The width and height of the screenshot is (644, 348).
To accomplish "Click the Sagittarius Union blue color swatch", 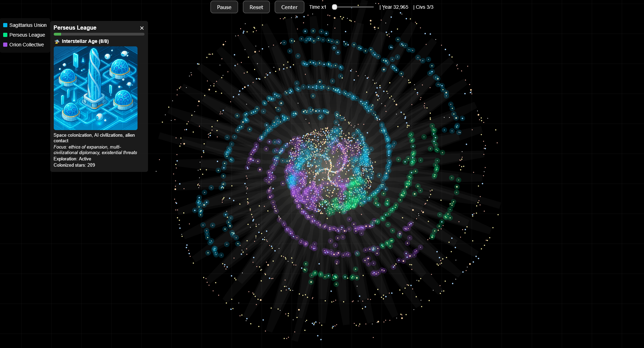I will pyautogui.click(x=5, y=25).
